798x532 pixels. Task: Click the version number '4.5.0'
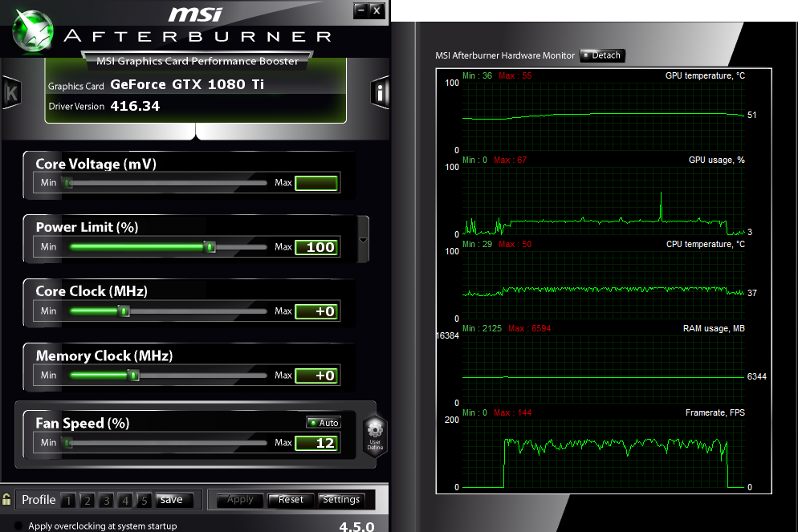pyautogui.click(x=356, y=526)
